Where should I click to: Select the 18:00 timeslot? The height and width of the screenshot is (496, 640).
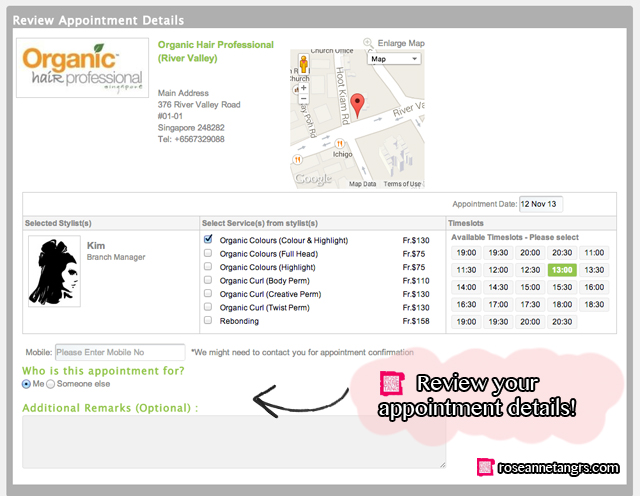(x=562, y=305)
